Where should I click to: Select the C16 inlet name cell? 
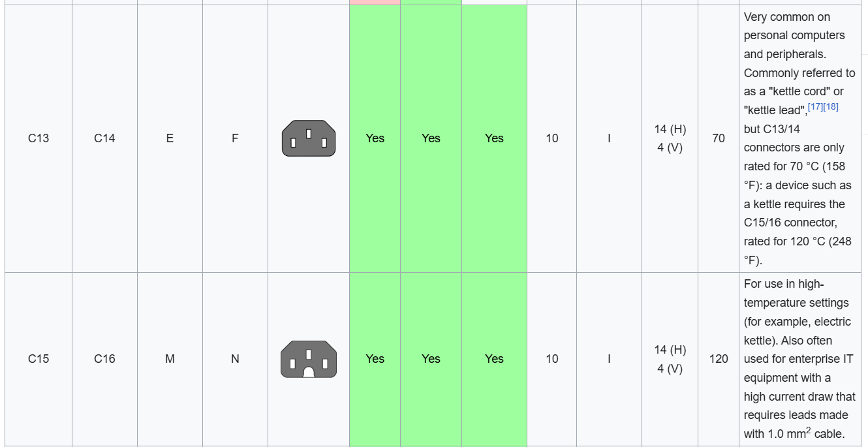[x=104, y=359]
